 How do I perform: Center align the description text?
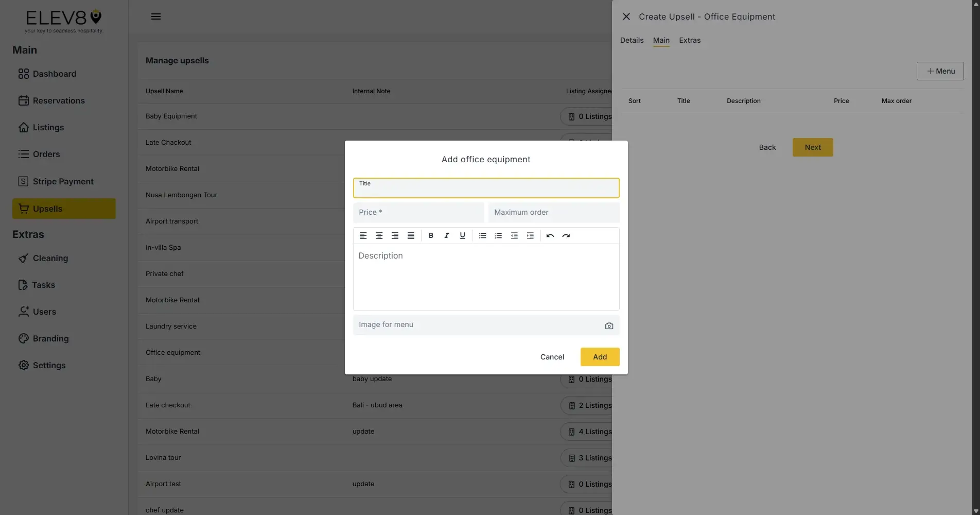(x=379, y=235)
